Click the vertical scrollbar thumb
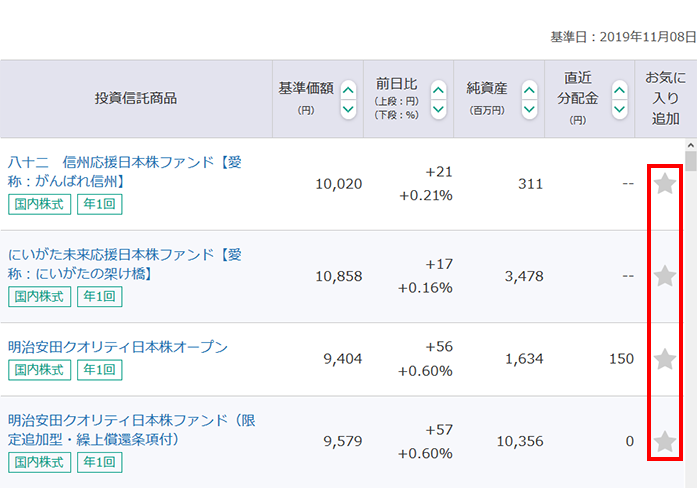The height and width of the screenshot is (488, 697). [x=690, y=161]
